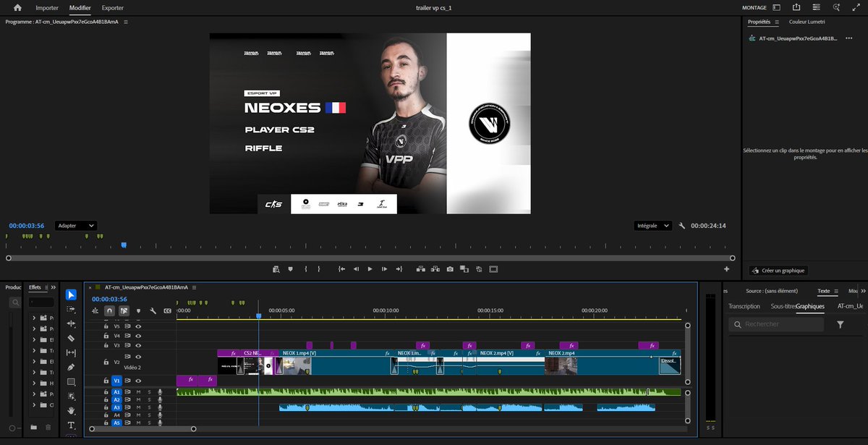Hide track V5 with eye icon

138,326
